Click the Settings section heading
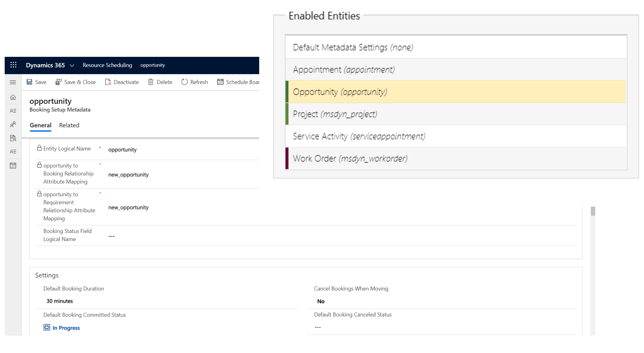The image size is (644, 353). pyautogui.click(x=47, y=275)
